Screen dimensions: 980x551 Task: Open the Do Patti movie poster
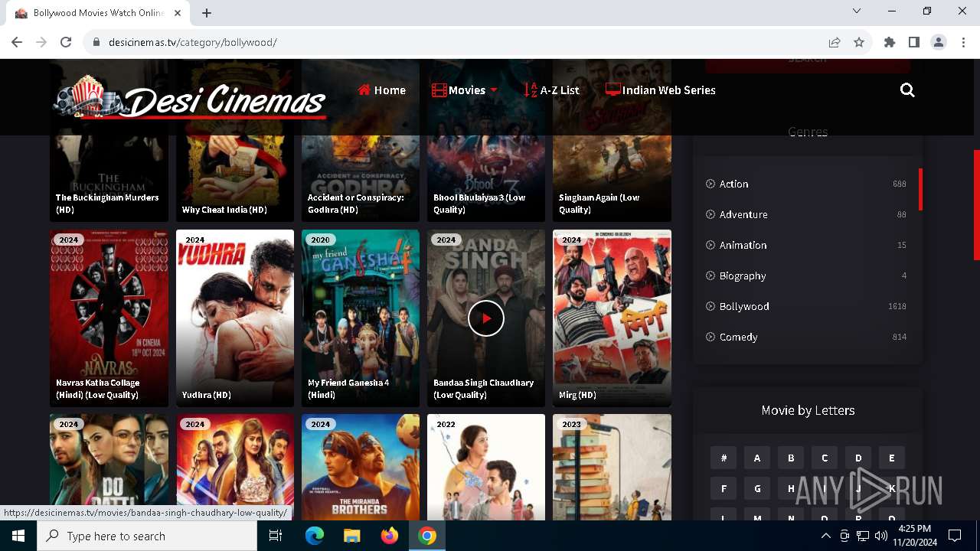point(109,467)
